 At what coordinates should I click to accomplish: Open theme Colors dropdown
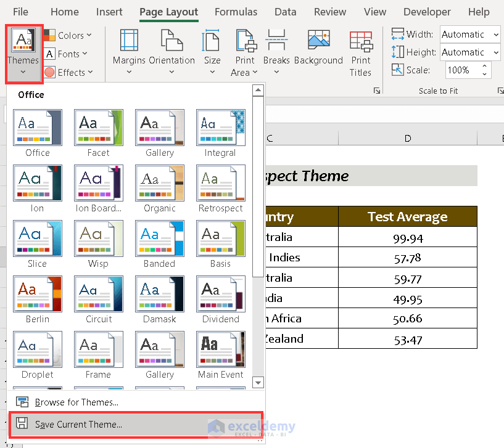68,35
